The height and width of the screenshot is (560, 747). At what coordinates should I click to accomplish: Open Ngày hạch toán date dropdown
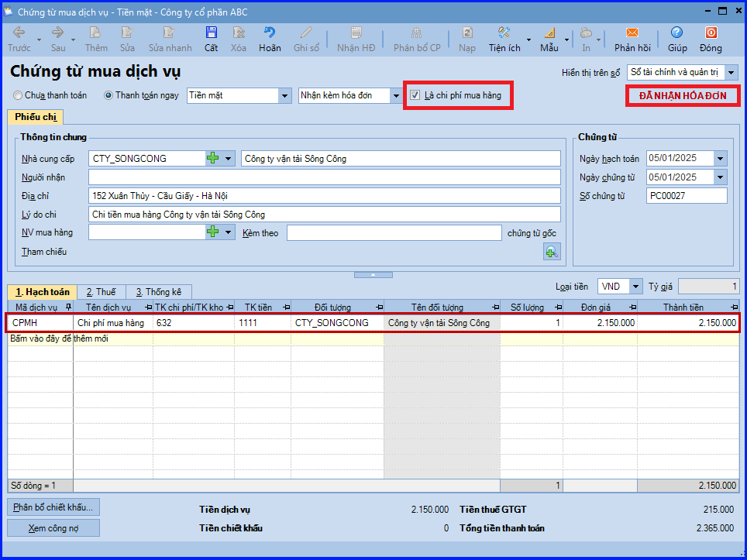[x=721, y=159]
